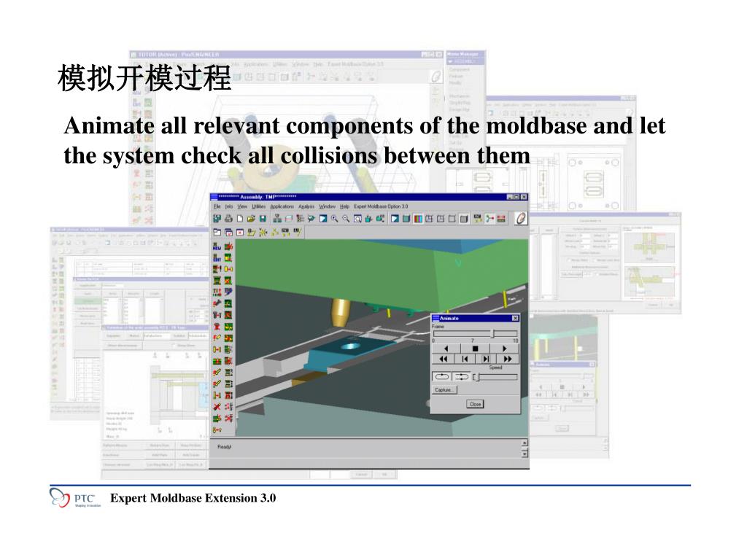Rewind animation to the start
The image size is (747, 560).
[x=443, y=359]
